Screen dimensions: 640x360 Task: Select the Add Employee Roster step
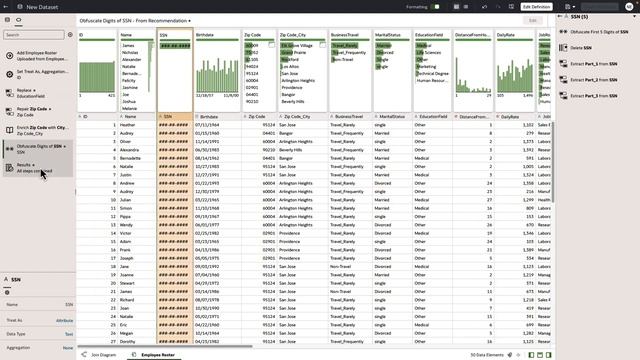38,56
